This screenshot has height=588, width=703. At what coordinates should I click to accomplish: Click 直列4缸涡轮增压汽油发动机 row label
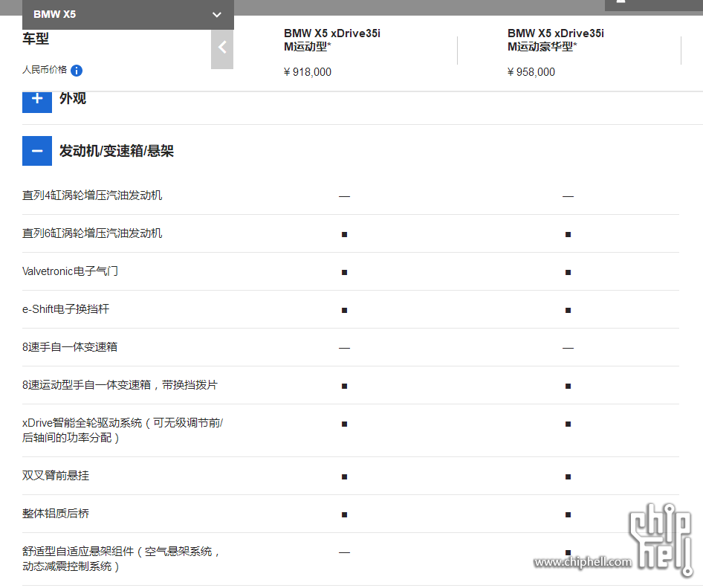(x=92, y=196)
